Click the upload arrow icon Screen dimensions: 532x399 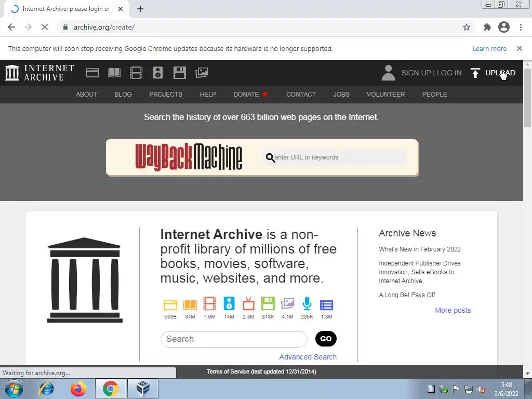coord(475,73)
